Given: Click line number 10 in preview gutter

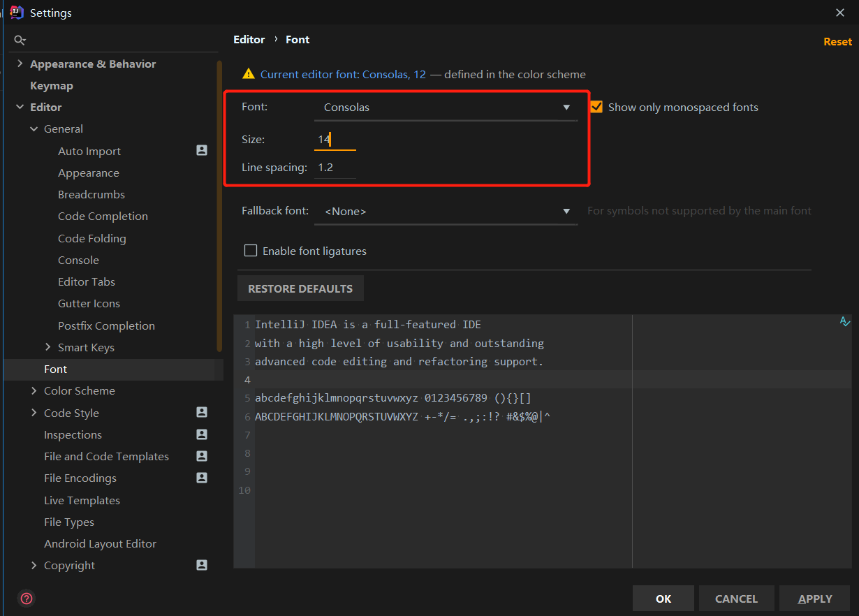Looking at the screenshot, I should pyautogui.click(x=244, y=490).
